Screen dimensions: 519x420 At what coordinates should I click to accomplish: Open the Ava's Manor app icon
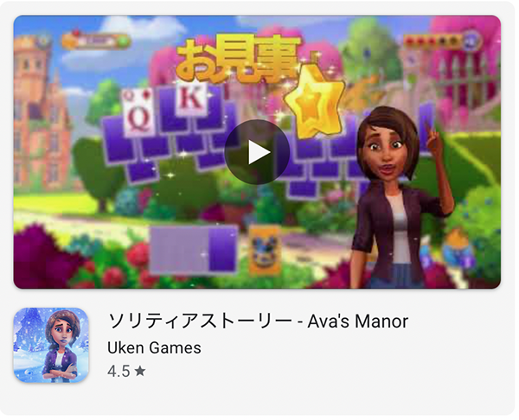pyautogui.click(x=51, y=346)
